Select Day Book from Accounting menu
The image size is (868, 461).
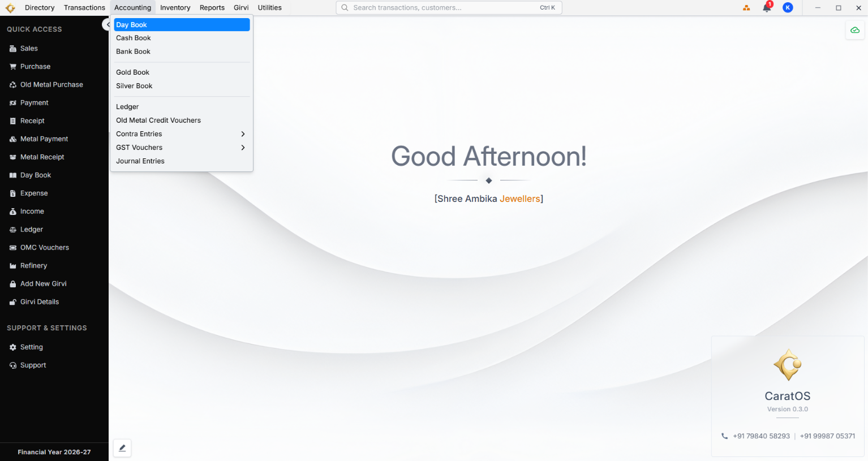coord(182,25)
